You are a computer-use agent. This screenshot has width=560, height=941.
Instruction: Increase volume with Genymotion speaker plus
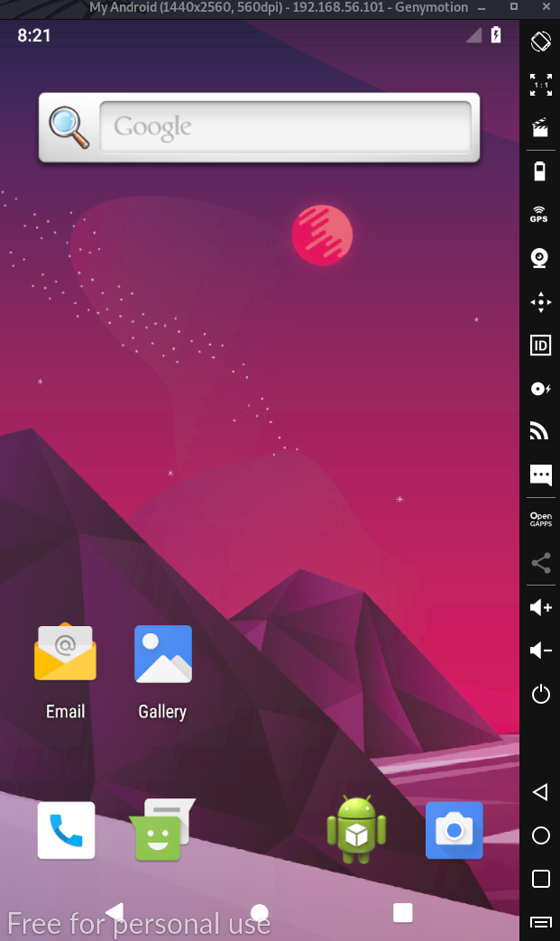541,607
